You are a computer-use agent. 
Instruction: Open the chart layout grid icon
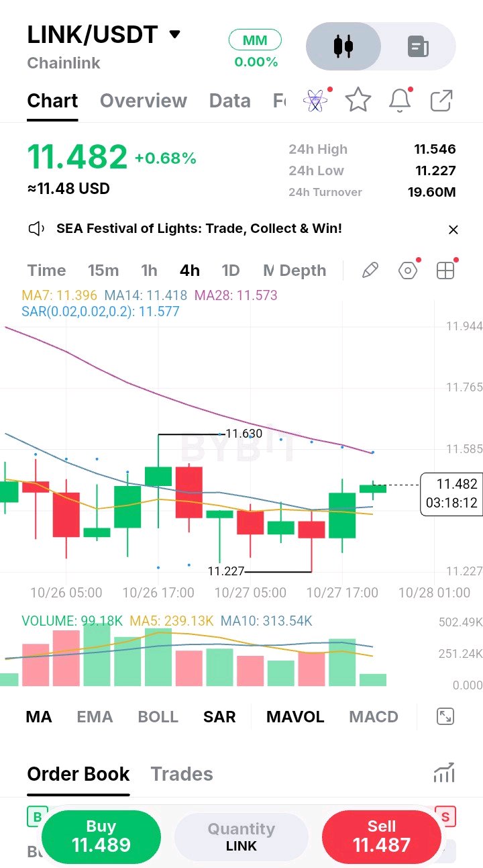pyautogui.click(x=445, y=271)
